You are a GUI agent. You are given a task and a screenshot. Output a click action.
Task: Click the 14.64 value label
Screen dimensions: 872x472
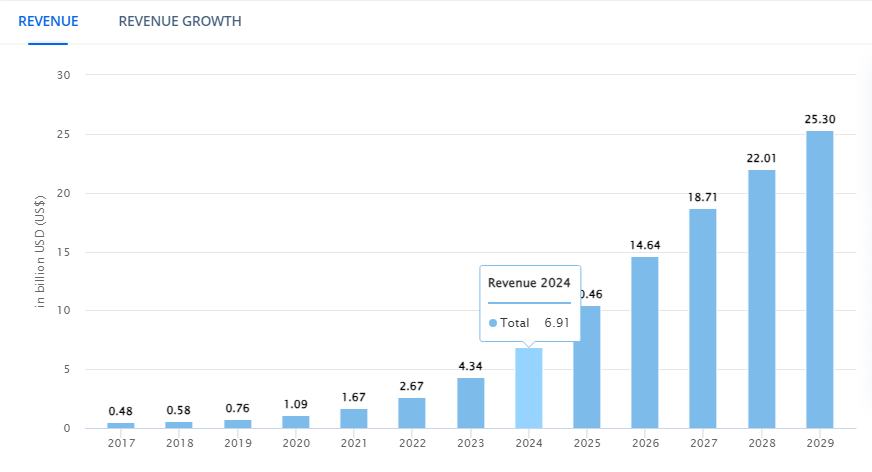tap(645, 245)
